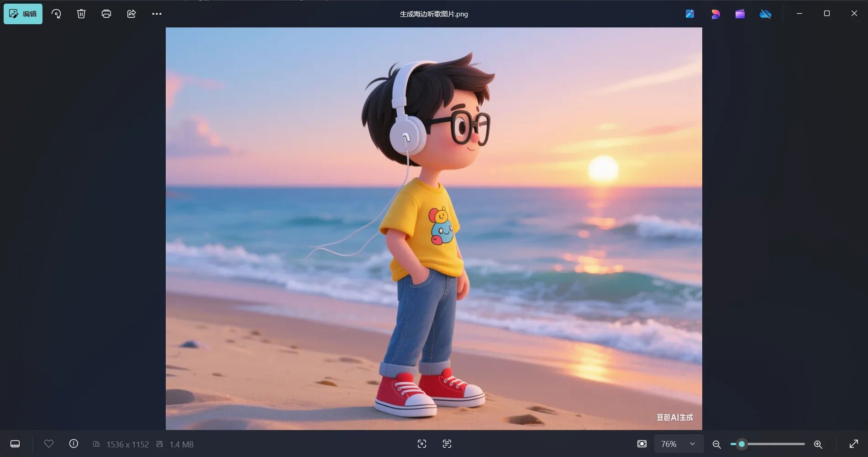
Task: Share the image via the share icon
Action: click(132, 14)
